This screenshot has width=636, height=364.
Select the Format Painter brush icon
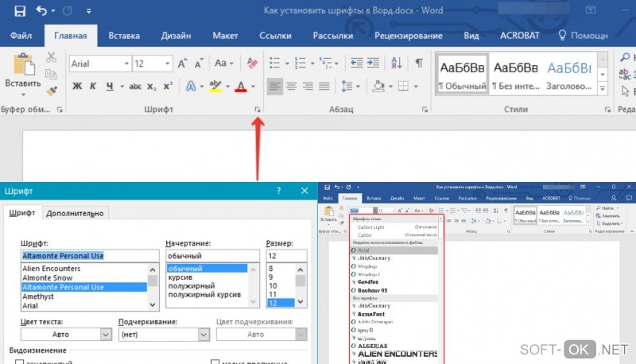[x=51, y=91]
